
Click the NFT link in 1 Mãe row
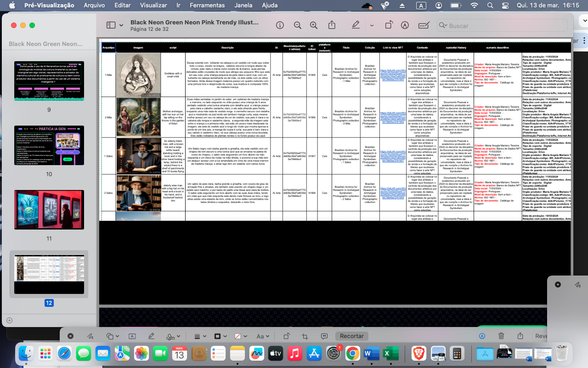393,75
